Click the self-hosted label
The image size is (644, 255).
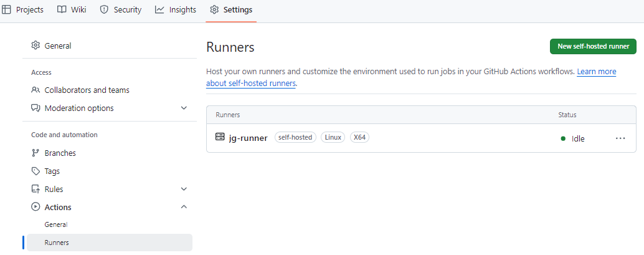295,137
